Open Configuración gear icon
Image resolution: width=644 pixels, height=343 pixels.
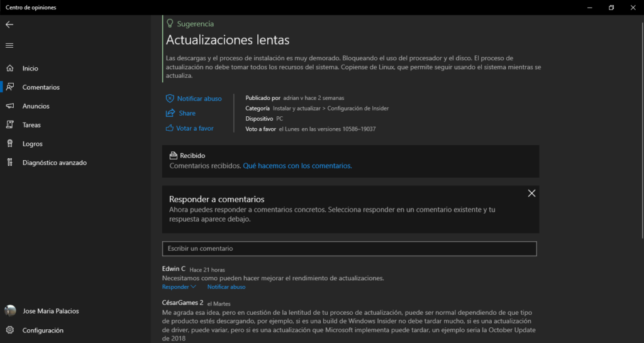[x=9, y=330]
